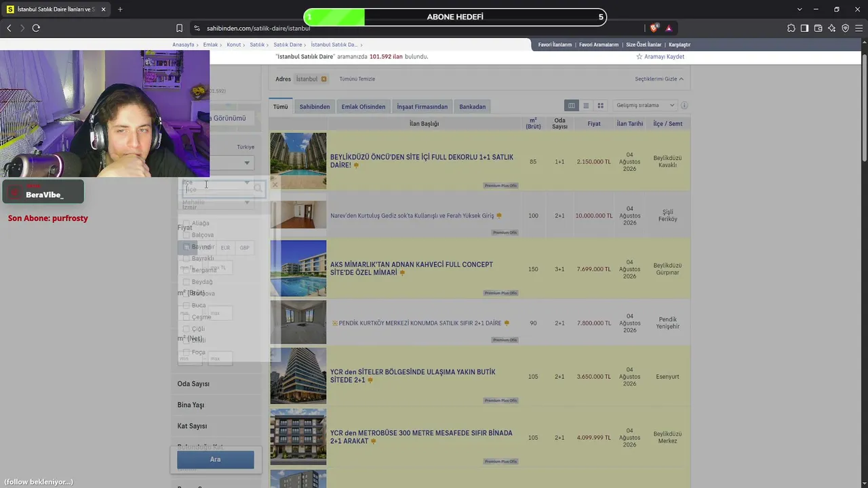868x488 pixels.
Task: Toggle the browser sidebar panel icon
Action: pyautogui.click(x=805, y=28)
